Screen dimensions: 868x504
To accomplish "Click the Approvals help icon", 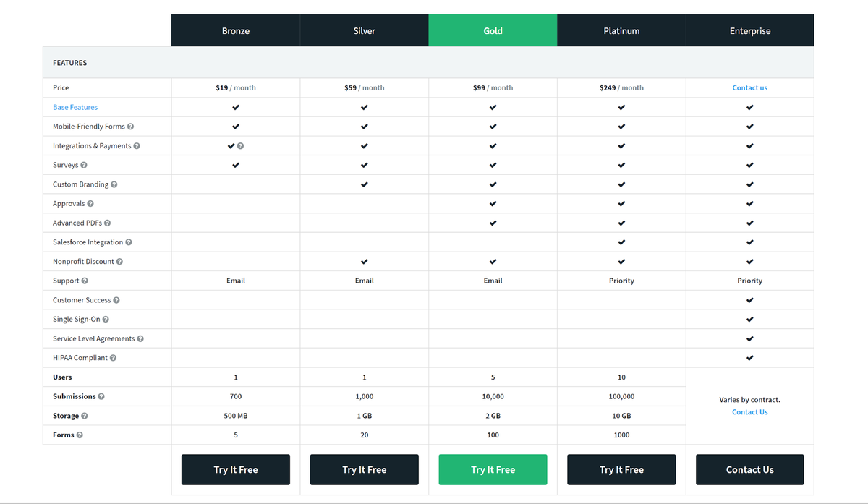I will point(91,203).
